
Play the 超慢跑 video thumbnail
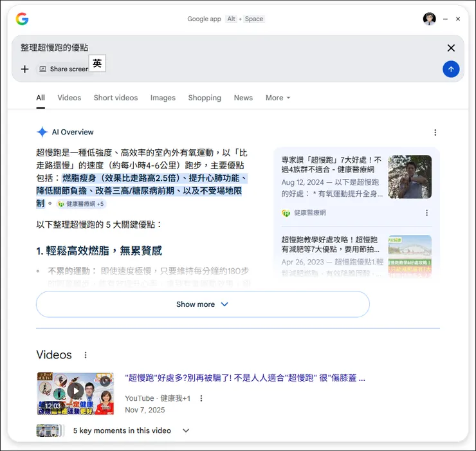76,393
